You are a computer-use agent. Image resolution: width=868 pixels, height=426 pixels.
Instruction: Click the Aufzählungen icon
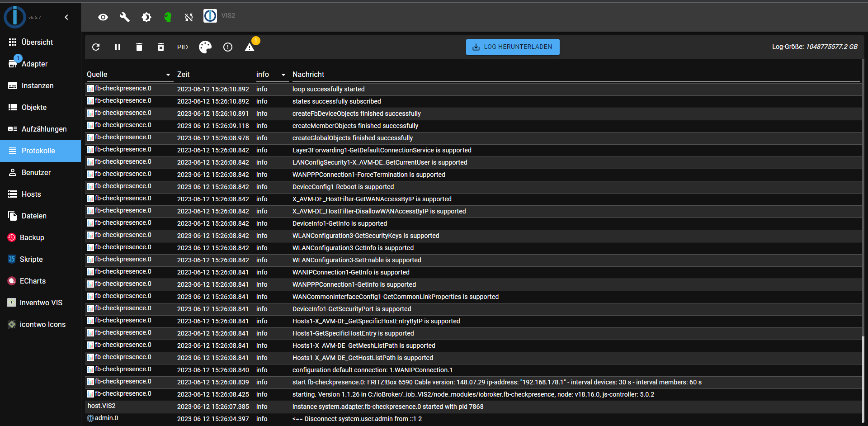[13, 129]
